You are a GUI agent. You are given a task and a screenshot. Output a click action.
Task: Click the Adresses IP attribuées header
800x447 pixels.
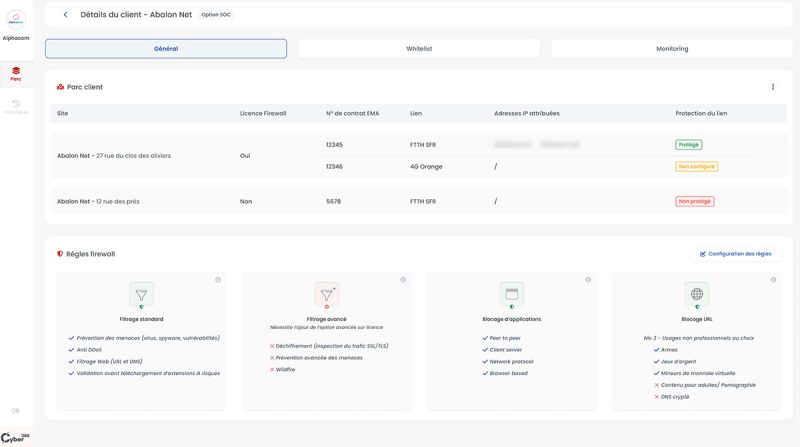tap(527, 113)
